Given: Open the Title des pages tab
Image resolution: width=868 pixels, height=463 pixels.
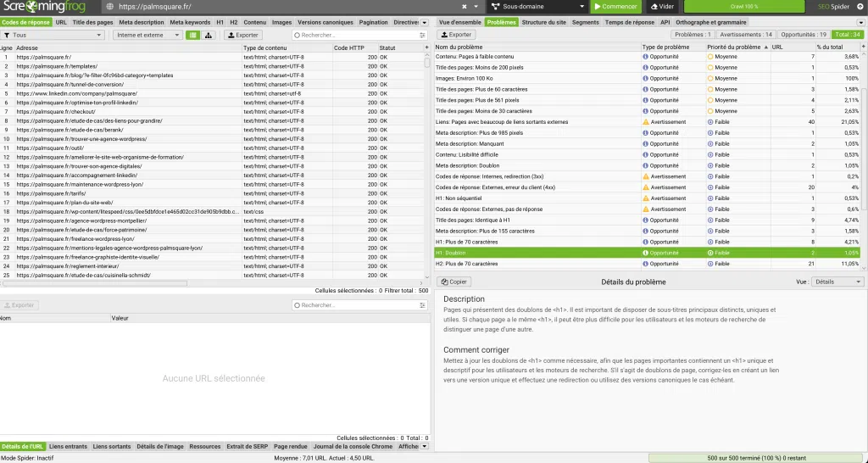Looking at the screenshot, I should (x=93, y=23).
